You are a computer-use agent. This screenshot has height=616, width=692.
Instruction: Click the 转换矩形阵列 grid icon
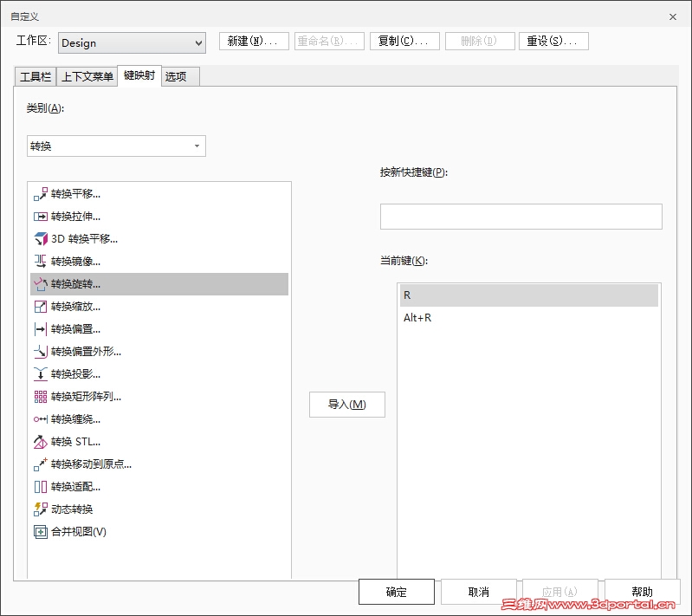pyautogui.click(x=40, y=397)
